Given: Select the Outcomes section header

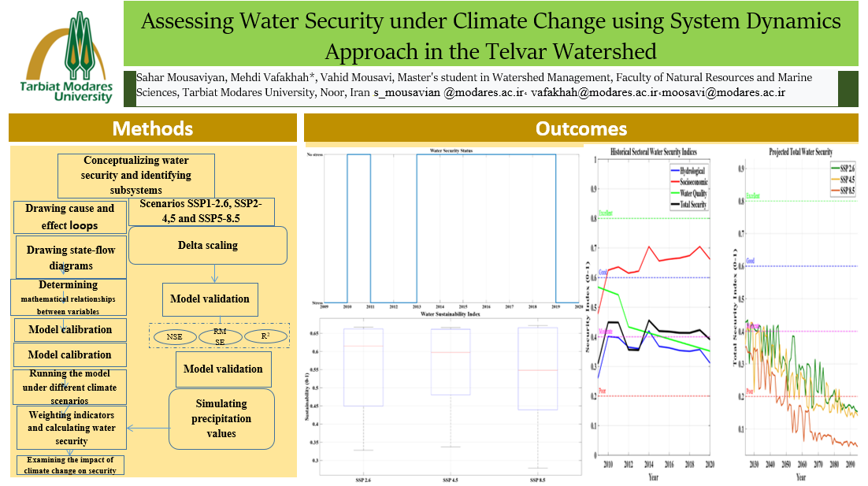Looking at the screenshot, I should 581,128.
